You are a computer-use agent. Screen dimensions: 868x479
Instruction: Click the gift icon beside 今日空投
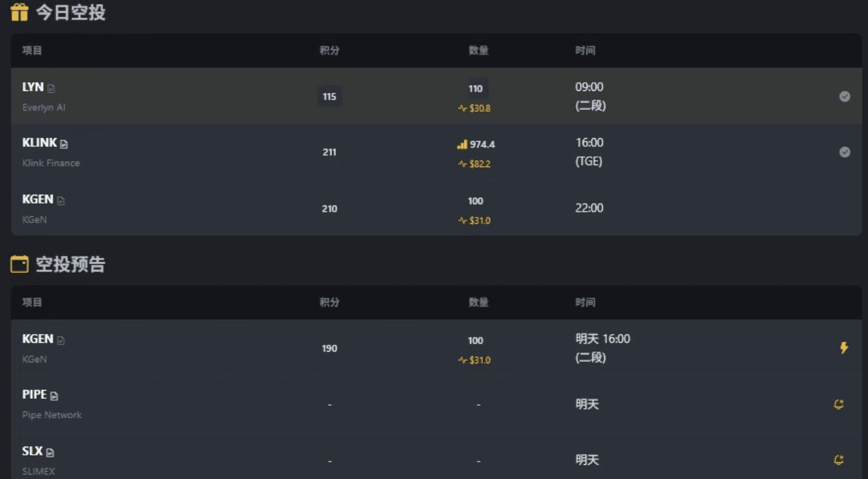tap(20, 12)
